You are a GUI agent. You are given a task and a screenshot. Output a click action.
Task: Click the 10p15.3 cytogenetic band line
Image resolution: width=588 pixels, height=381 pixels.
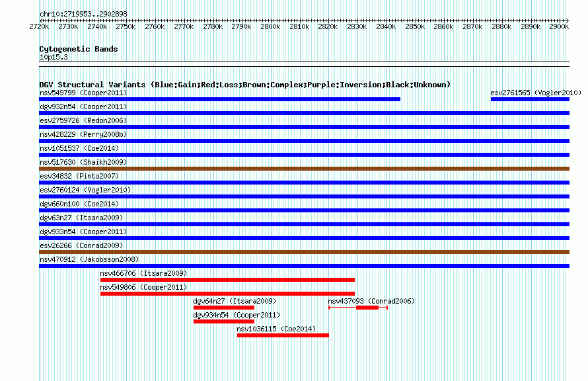[x=304, y=64]
